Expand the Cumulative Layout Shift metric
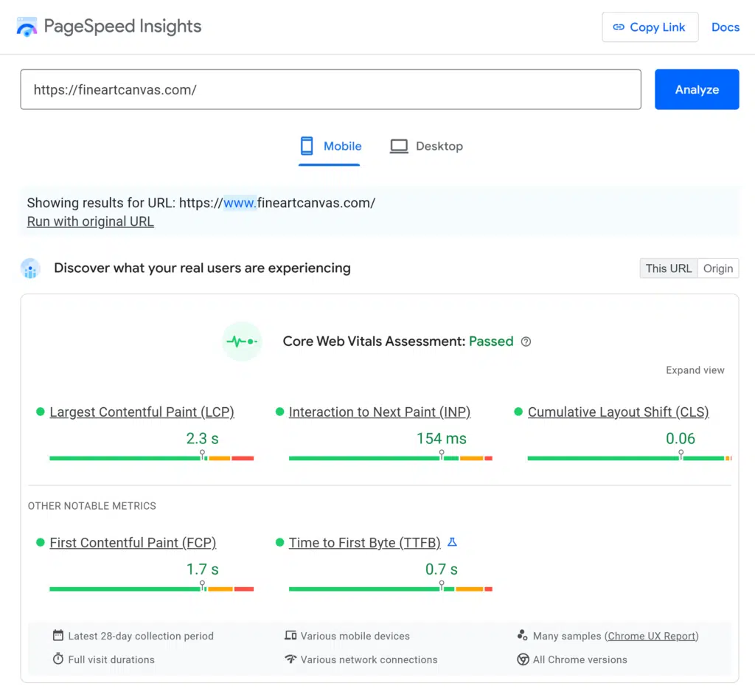Image resolution: width=755 pixels, height=700 pixels. [618, 412]
